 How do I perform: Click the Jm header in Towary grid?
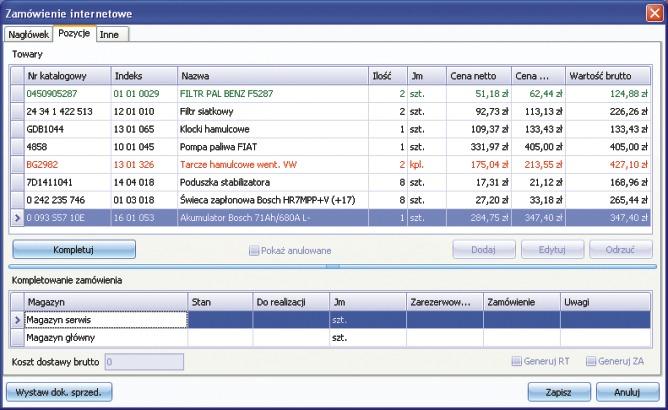pos(427,76)
